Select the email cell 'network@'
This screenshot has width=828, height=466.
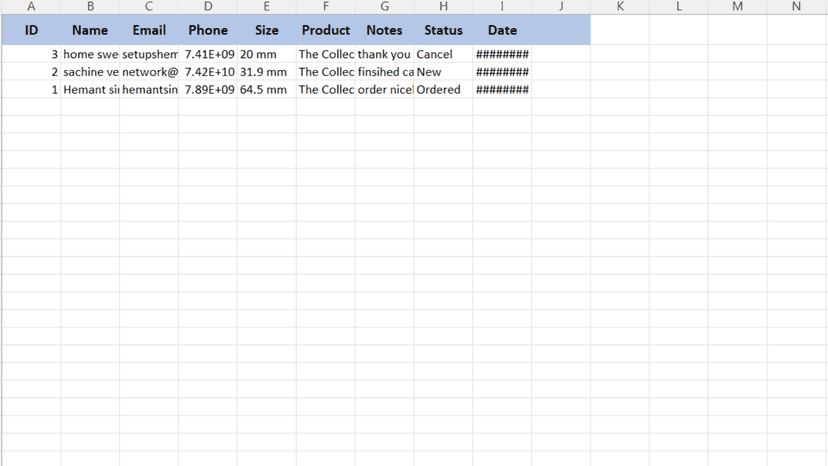(149, 72)
